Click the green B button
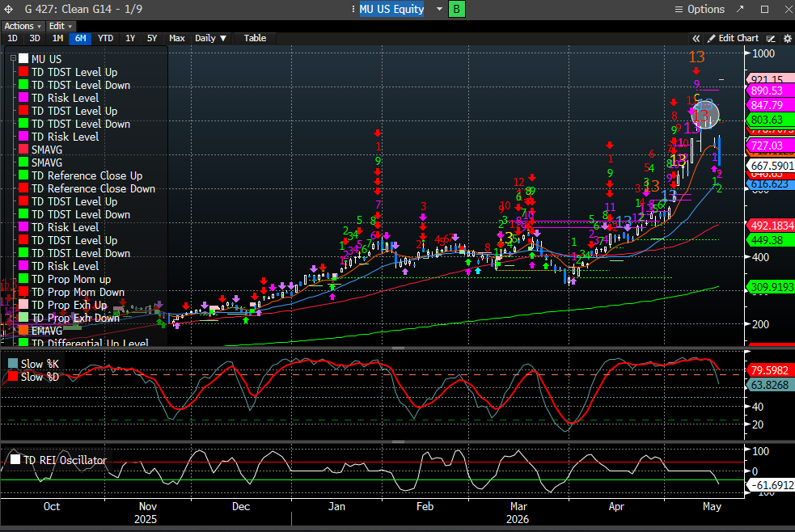 coord(456,9)
